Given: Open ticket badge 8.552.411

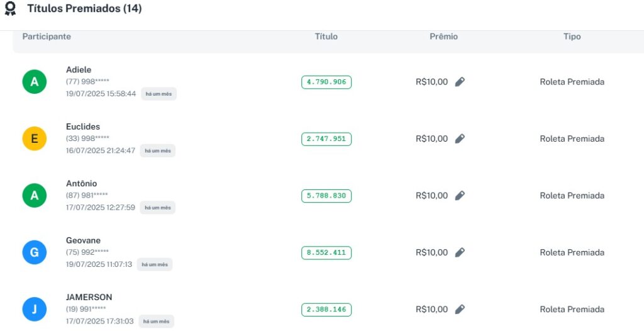Looking at the screenshot, I should [326, 252].
